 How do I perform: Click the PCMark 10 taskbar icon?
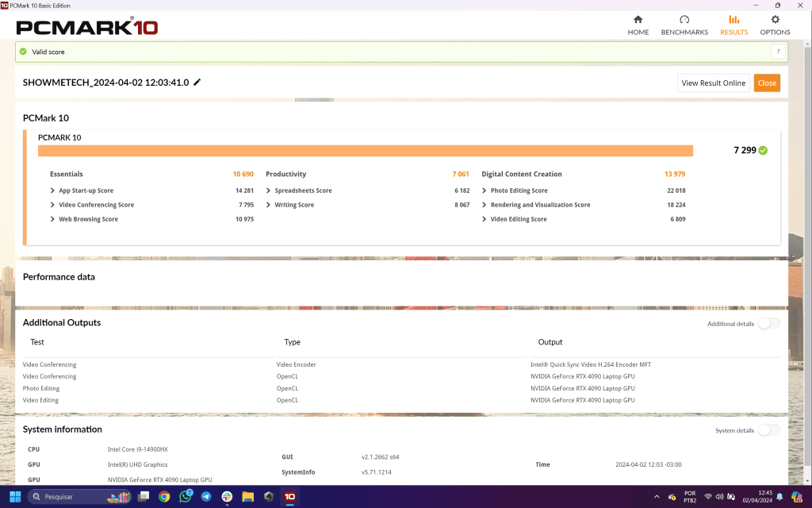click(289, 497)
